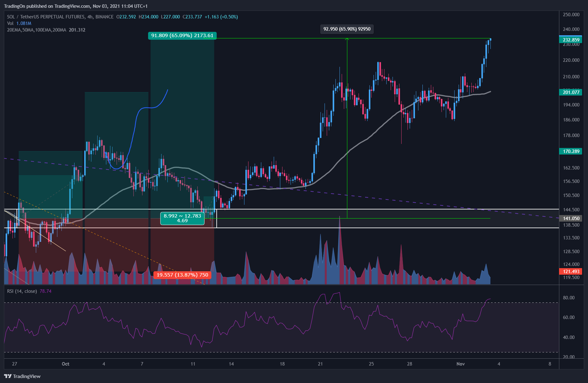Click the 138.500 price axis tick
This screenshot has height=383, width=588.
point(571,225)
